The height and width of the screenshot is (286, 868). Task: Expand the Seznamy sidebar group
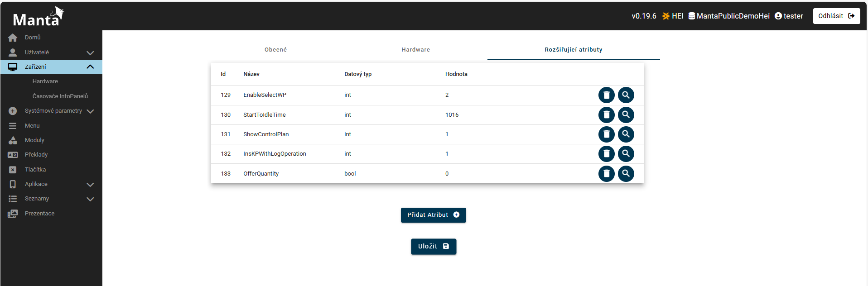tap(90, 199)
